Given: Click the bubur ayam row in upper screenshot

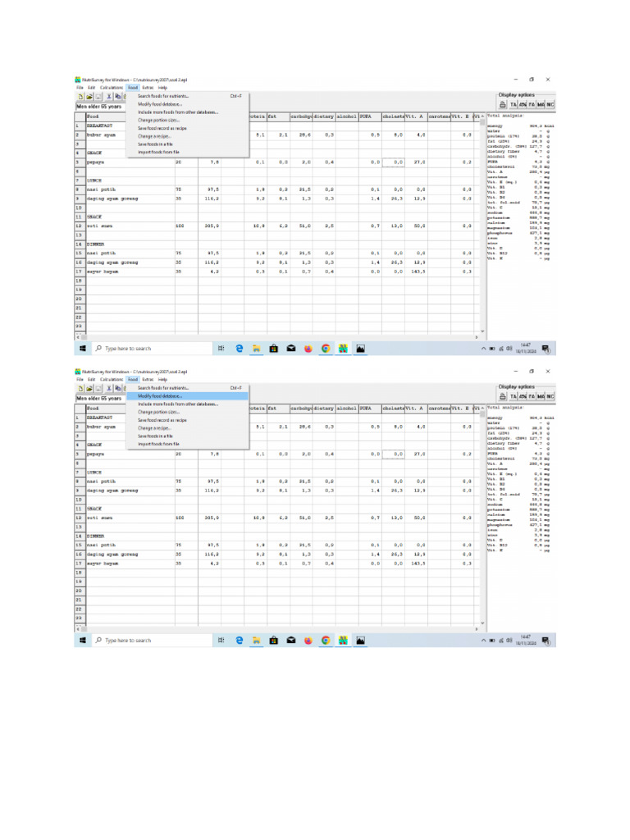Looking at the screenshot, I should coord(277,135).
